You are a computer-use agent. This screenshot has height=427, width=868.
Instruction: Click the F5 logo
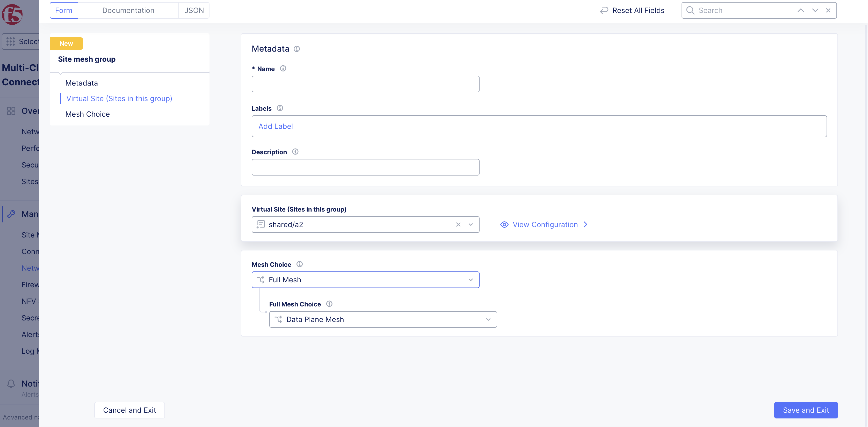(x=12, y=14)
